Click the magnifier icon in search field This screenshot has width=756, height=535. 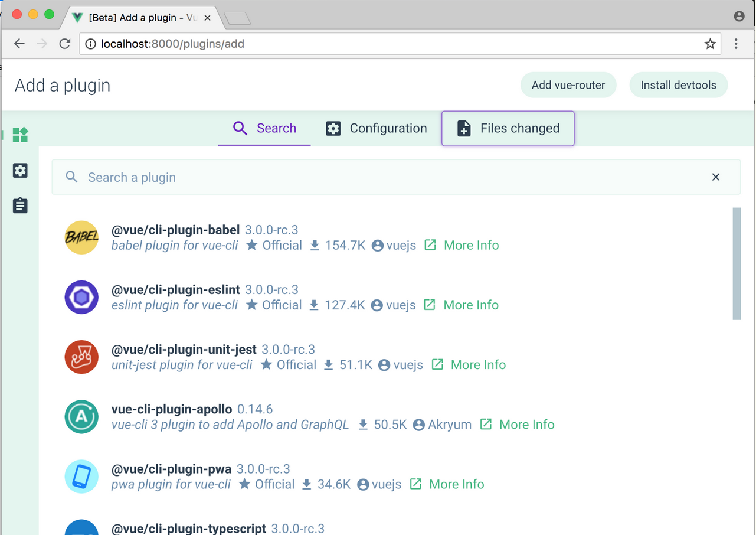tap(71, 177)
